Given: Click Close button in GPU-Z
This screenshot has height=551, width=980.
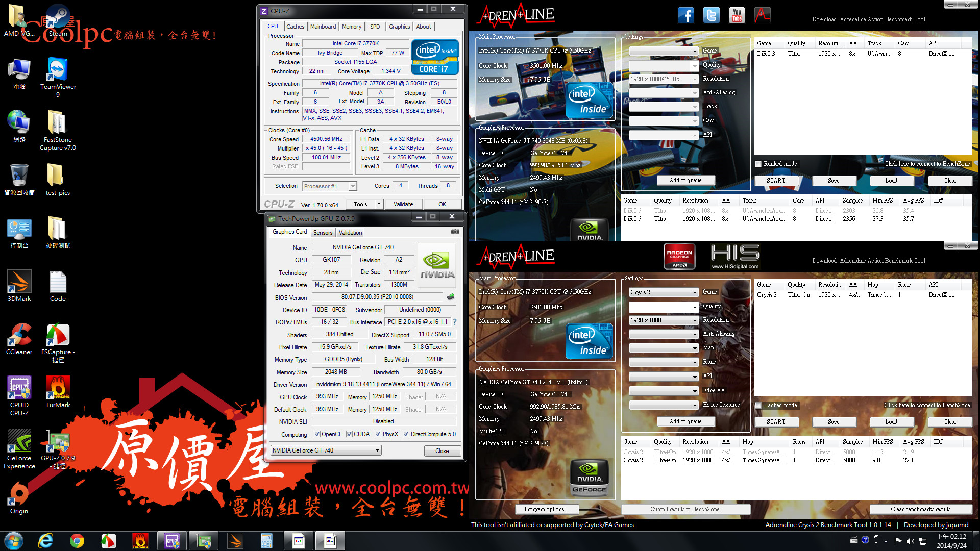Looking at the screenshot, I should [442, 451].
